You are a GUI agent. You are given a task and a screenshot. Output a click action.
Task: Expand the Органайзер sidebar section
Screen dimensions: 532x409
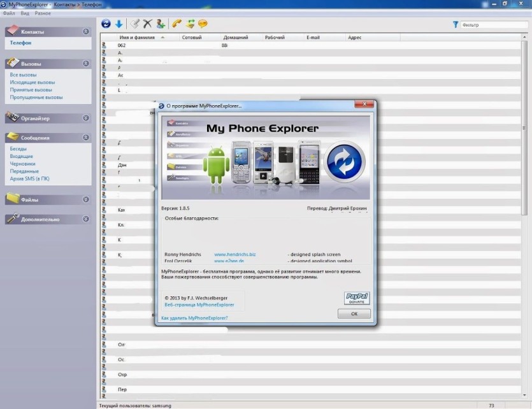(86, 118)
